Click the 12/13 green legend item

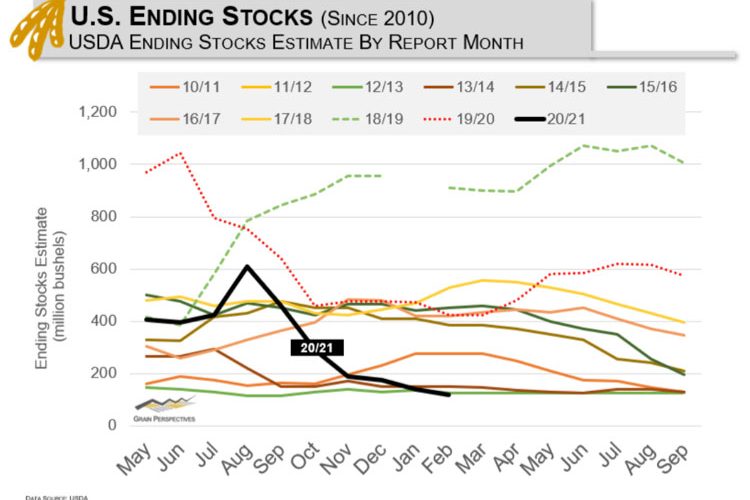coord(368,87)
